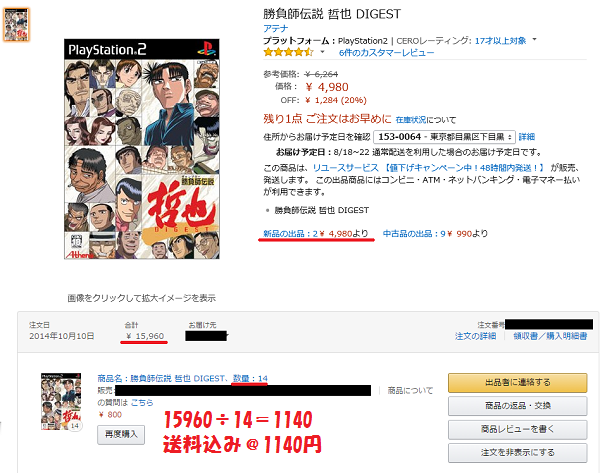Click the 詳細 link beside the address selector
The width and height of the screenshot is (600, 473).
coord(527,137)
